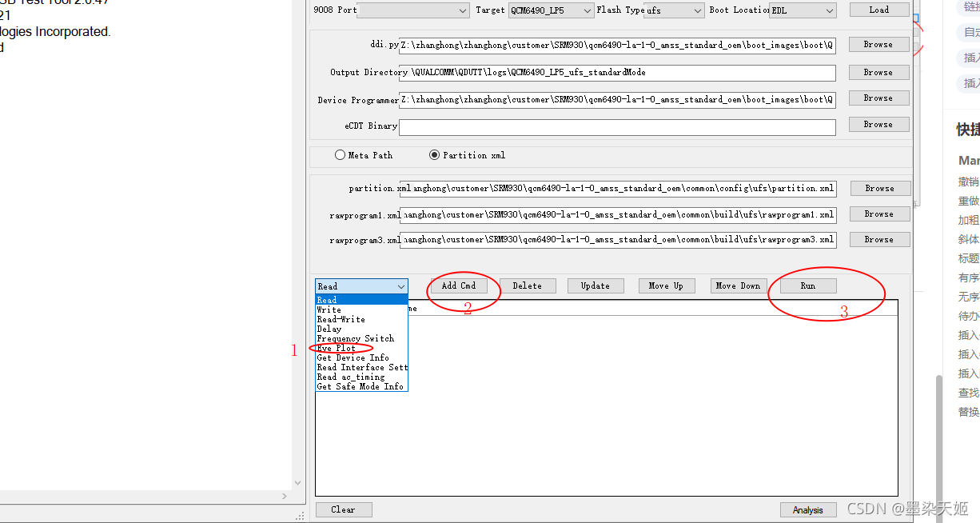Browse for partition.xml file

tap(879, 188)
